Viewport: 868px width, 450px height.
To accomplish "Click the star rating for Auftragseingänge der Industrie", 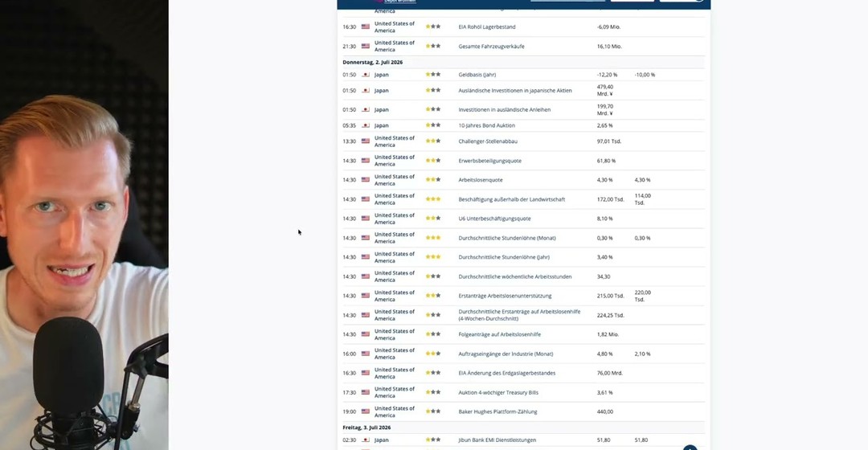I will click(x=433, y=354).
